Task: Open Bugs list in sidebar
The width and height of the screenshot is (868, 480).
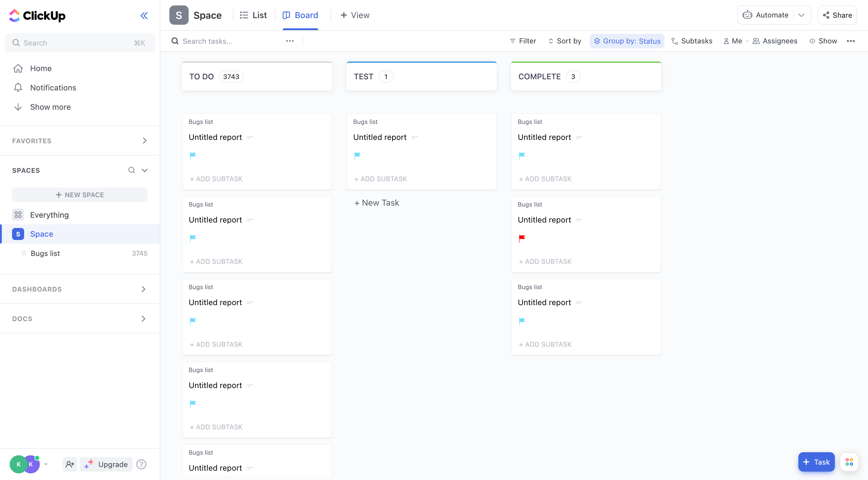Action: [45, 253]
